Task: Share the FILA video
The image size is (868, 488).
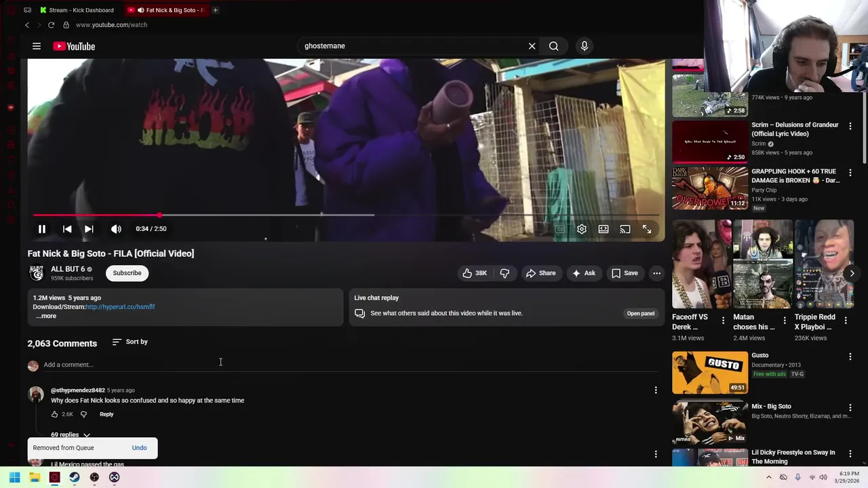Action: point(540,273)
